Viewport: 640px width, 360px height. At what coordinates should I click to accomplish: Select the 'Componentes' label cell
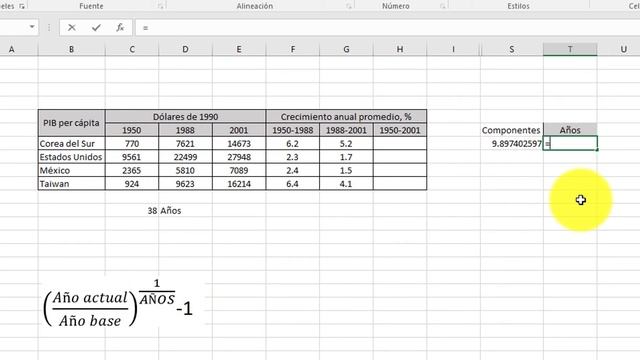point(512,130)
